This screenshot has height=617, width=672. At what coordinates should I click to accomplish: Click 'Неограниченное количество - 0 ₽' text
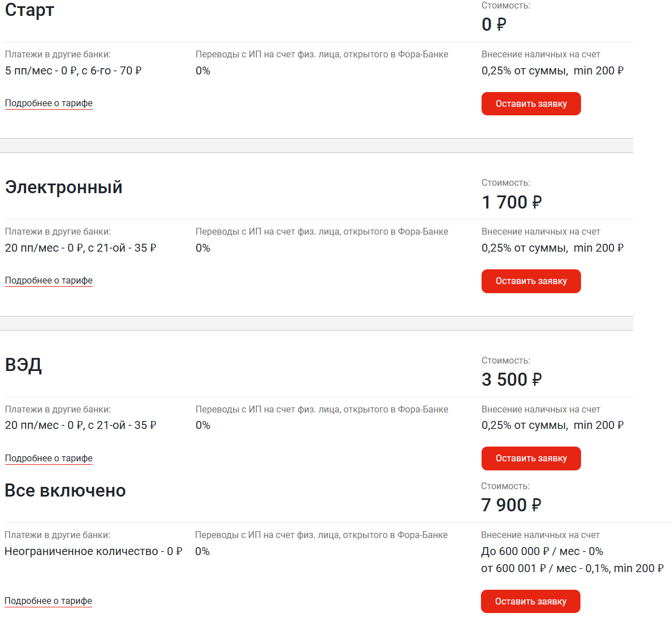[x=93, y=552]
